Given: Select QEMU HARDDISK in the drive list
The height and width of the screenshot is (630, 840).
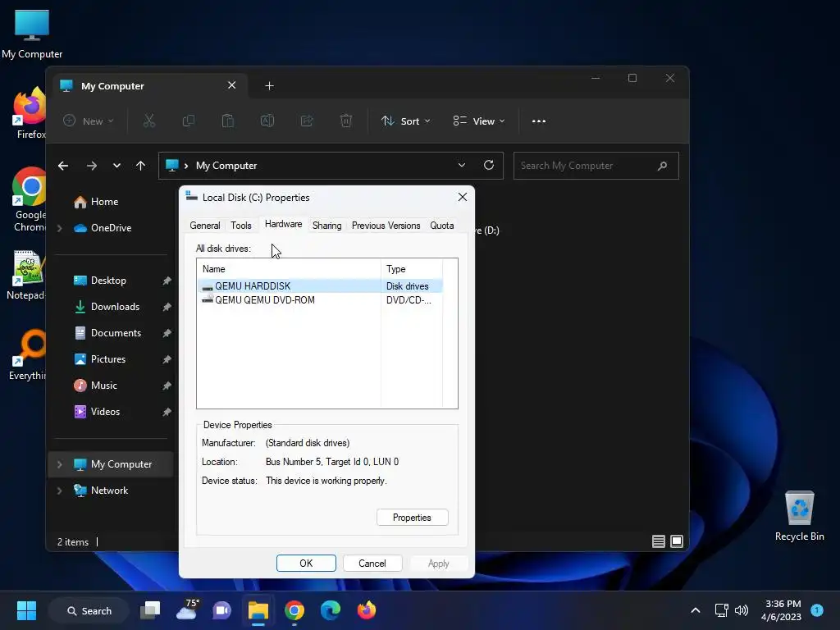Looking at the screenshot, I should coord(321,286).
